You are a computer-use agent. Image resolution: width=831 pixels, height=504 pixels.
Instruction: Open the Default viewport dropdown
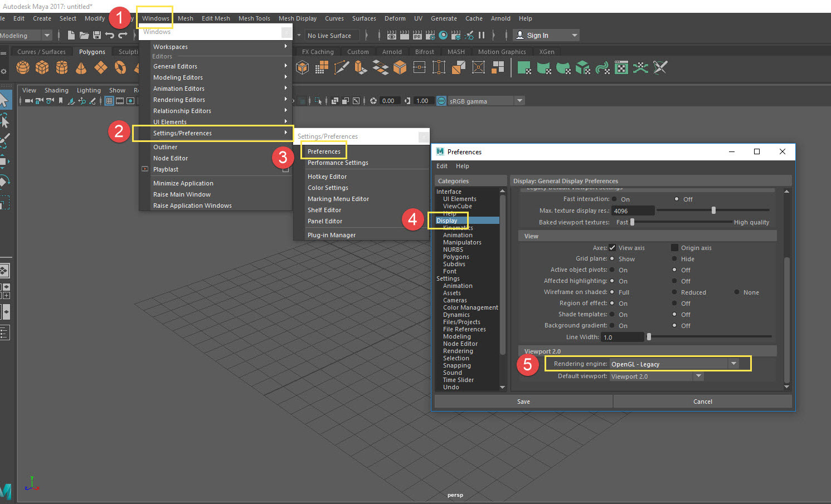coord(698,376)
